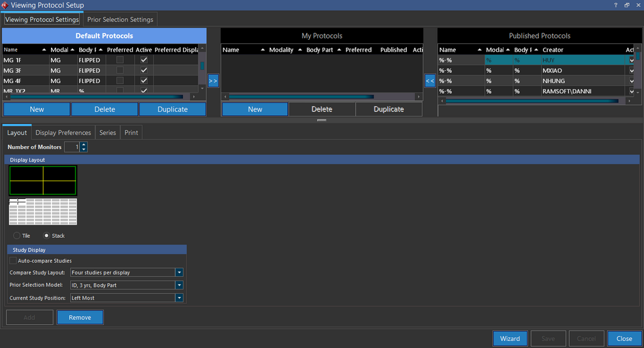
Task: Click the help question mark icon
Action: (615, 5)
